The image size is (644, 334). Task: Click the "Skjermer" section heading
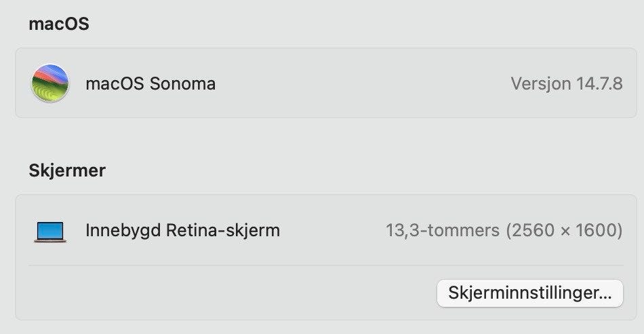[67, 170]
